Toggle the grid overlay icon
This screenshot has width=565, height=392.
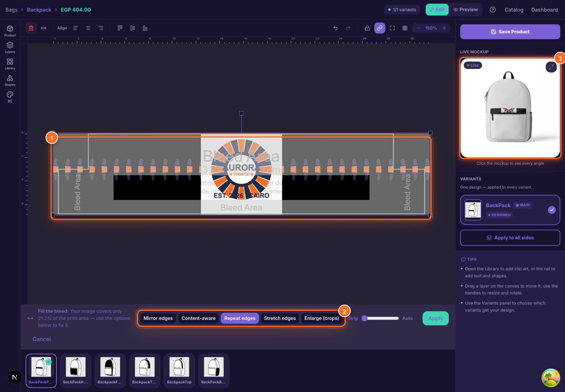point(405,28)
